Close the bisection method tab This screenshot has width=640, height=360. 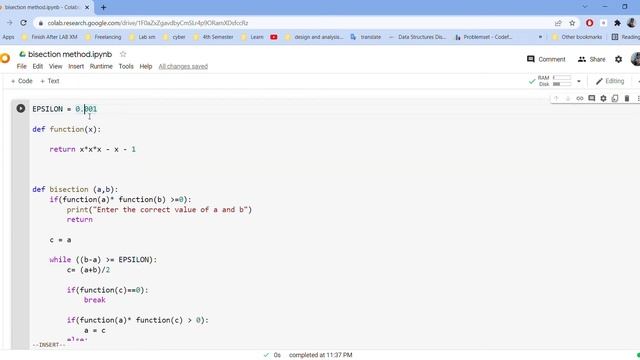(x=87, y=7)
